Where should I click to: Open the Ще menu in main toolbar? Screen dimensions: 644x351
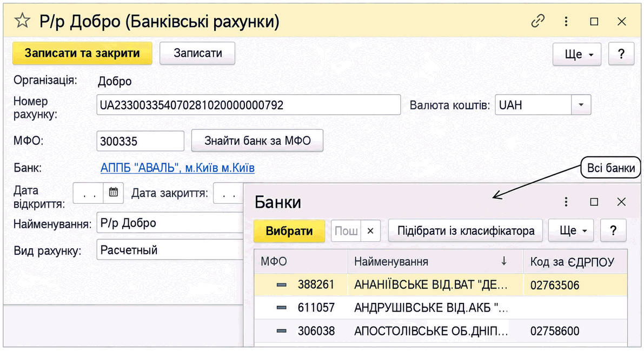tap(576, 54)
